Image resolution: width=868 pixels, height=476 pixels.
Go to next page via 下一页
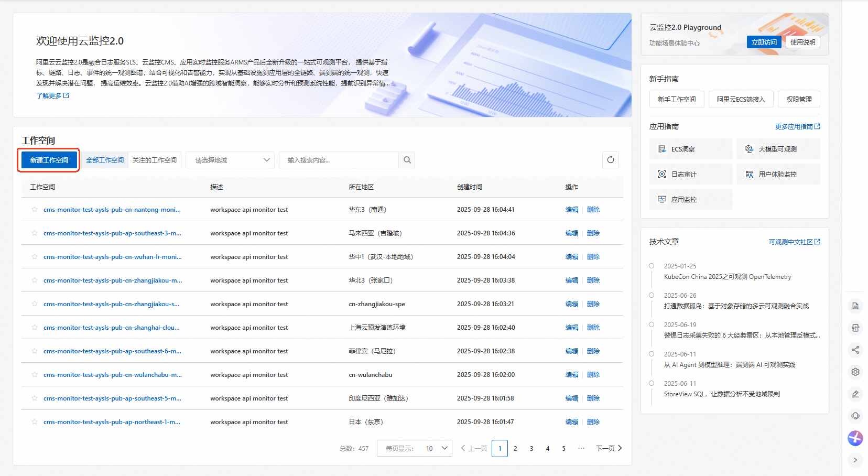609,448
